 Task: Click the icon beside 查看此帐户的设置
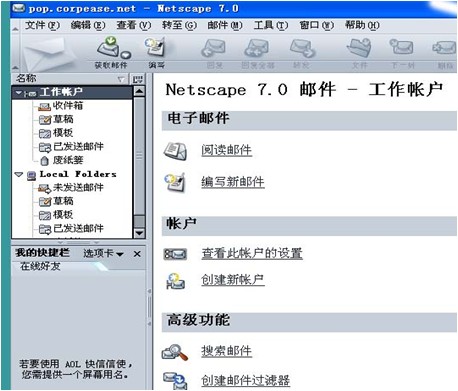tap(175, 254)
